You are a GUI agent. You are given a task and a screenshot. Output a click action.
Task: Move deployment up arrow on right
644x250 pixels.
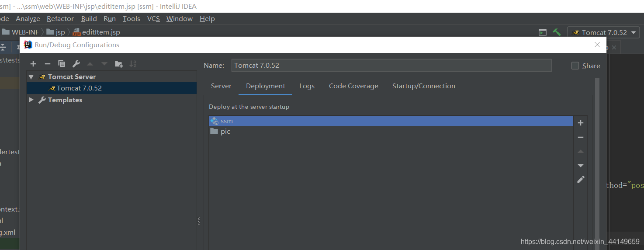(x=581, y=151)
